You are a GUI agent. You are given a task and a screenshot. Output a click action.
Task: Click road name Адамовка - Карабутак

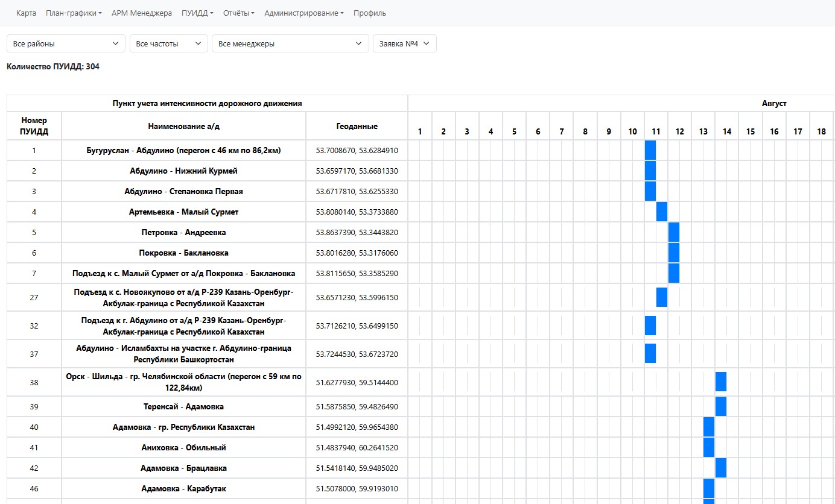183,489
